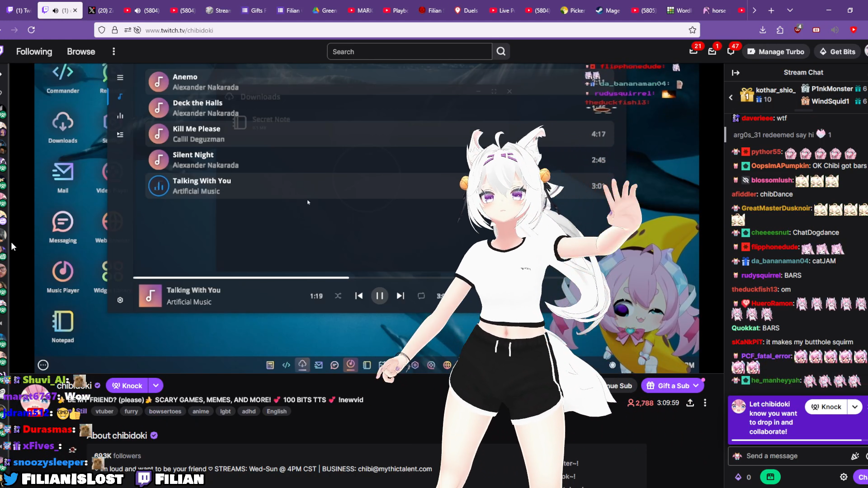Toggle repeat in music player
This screenshot has width=868, height=488.
[421, 296]
